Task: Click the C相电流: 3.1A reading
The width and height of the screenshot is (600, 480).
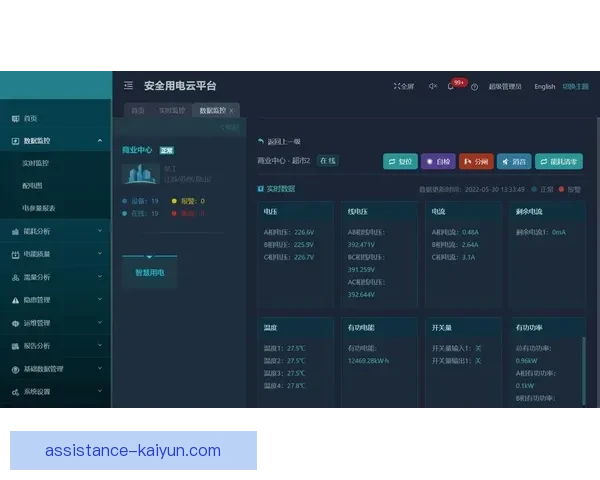Action: (x=453, y=257)
